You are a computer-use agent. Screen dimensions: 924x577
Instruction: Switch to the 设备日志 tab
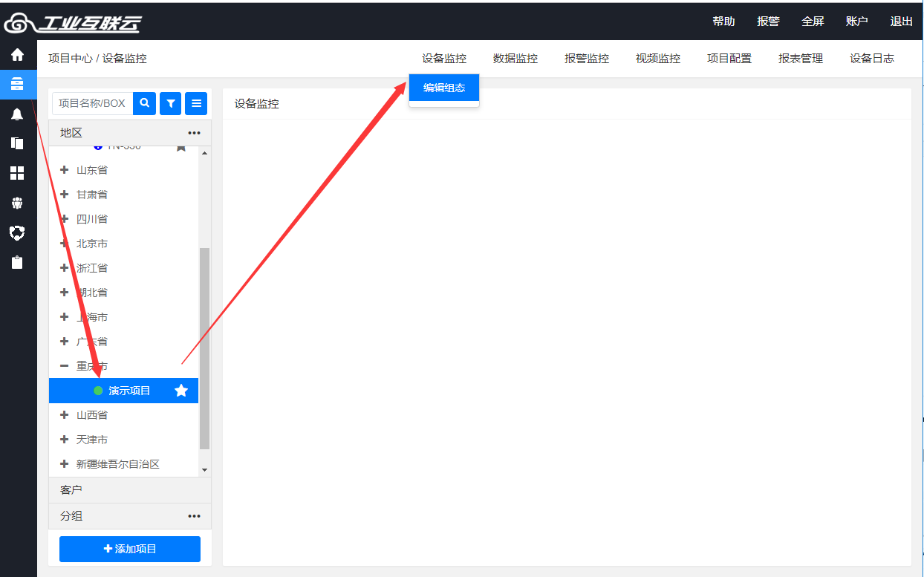tap(872, 59)
